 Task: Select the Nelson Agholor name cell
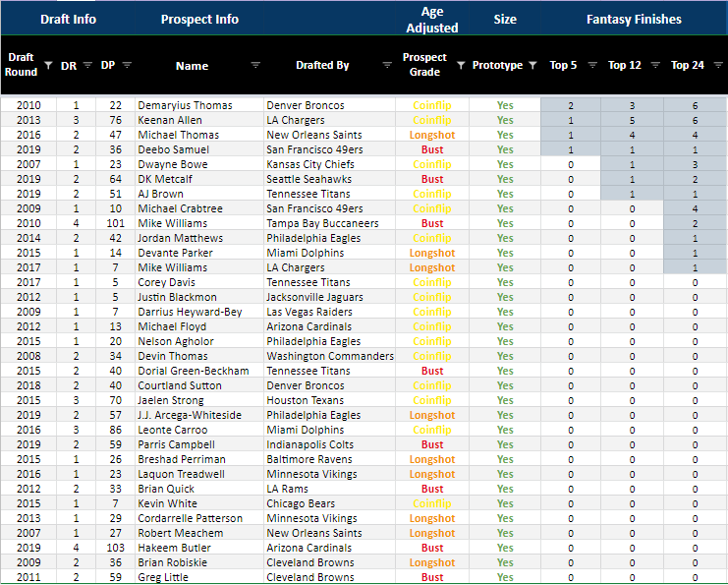(x=199, y=341)
